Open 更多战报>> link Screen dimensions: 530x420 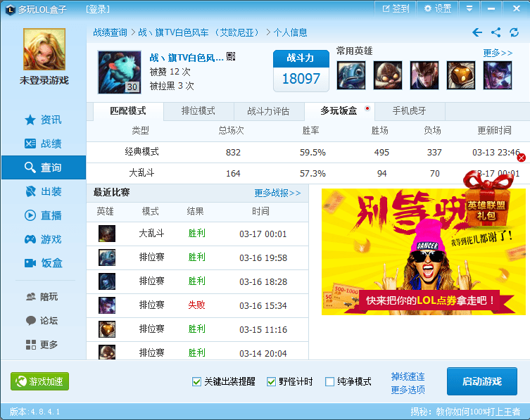point(277,193)
